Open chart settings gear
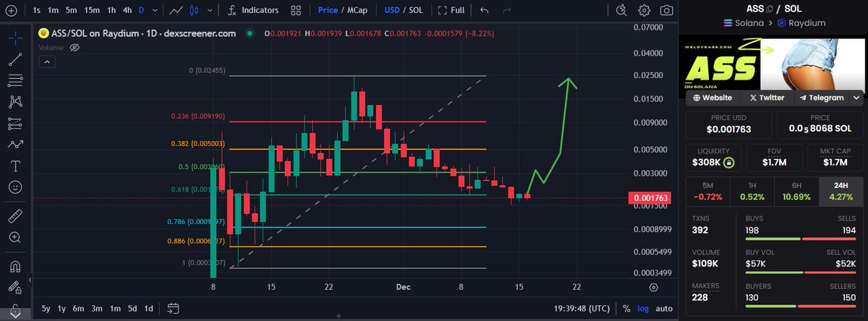The width and height of the screenshot is (868, 321). tap(644, 11)
